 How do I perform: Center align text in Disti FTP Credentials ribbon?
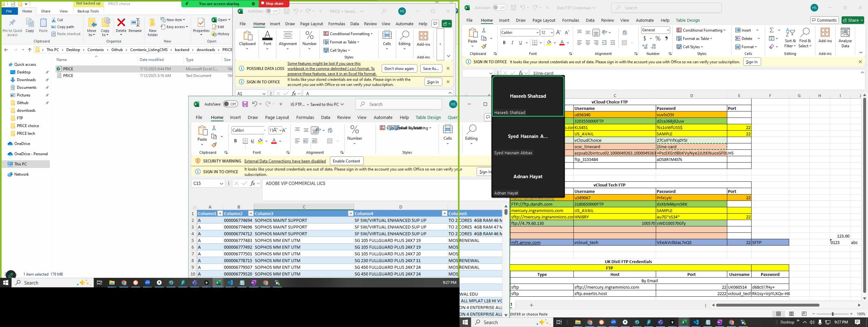tap(587, 43)
